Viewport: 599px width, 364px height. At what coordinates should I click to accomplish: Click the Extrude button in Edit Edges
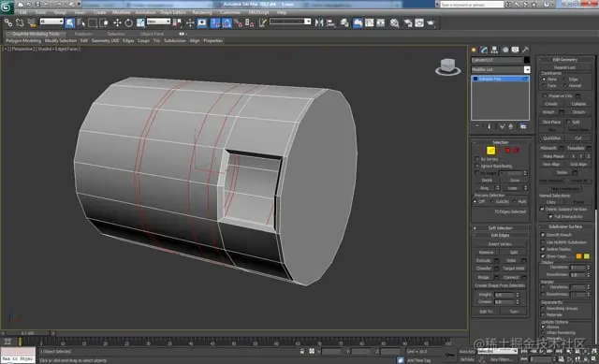coord(484,260)
